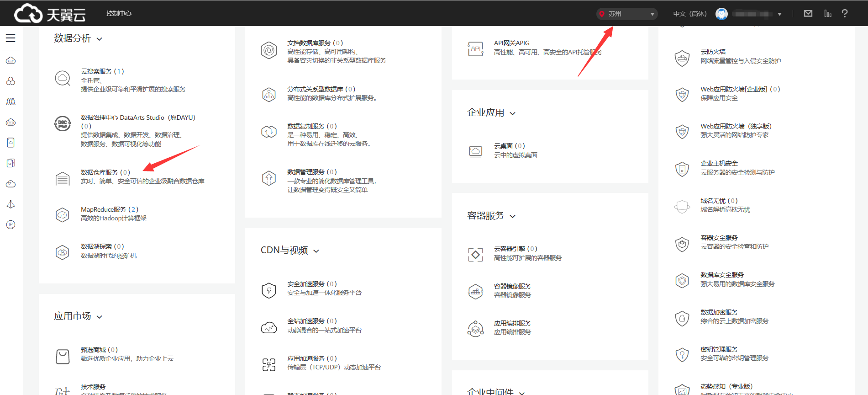The height and width of the screenshot is (395, 868).
Task: Click the 数据复制服务 icon
Action: click(x=269, y=132)
